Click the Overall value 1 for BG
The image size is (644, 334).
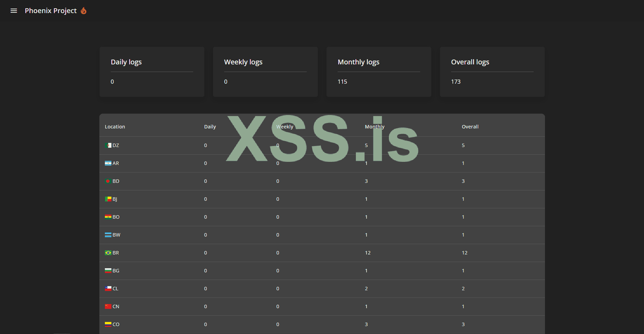click(463, 271)
